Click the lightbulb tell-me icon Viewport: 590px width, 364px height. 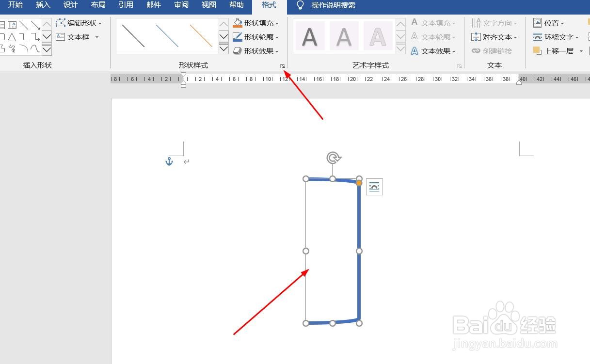(301, 5)
